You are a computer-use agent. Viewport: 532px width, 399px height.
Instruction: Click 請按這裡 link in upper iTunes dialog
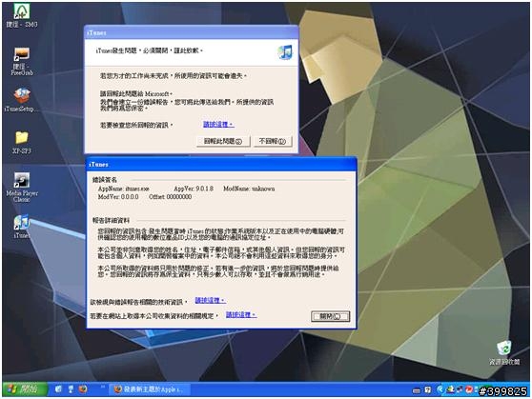(218, 124)
